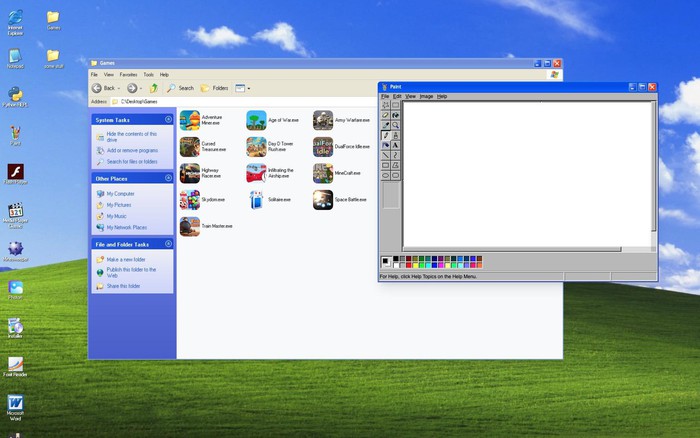Open the Edit menu in Paint
The width and height of the screenshot is (700, 438).
(x=397, y=96)
